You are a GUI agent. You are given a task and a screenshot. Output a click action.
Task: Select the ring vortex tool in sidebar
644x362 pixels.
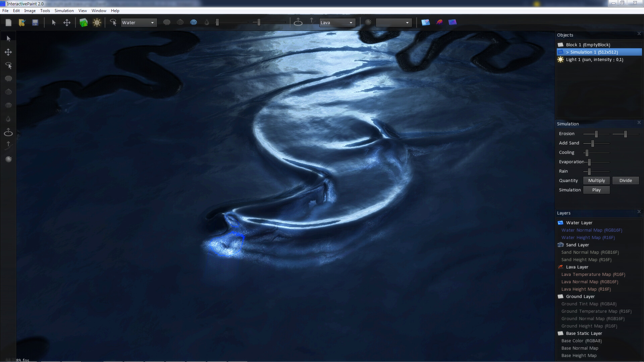[x=8, y=132]
